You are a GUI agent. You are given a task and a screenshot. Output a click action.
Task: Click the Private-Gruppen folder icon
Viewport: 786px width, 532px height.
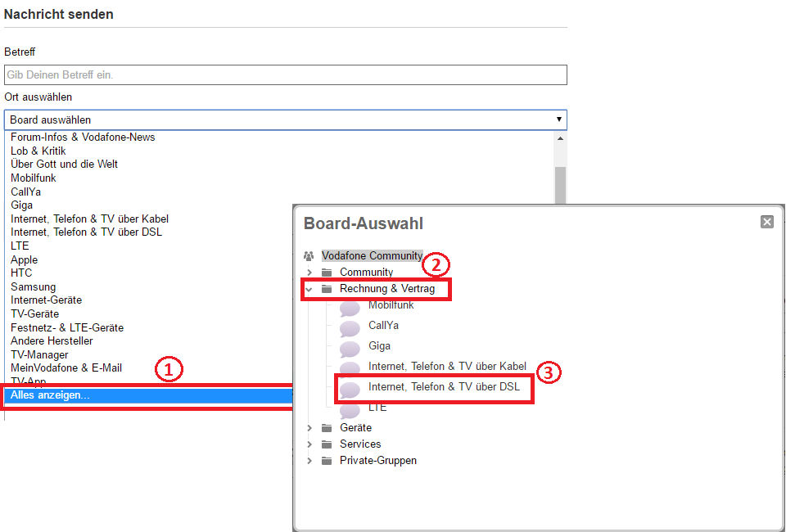click(x=327, y=461)
